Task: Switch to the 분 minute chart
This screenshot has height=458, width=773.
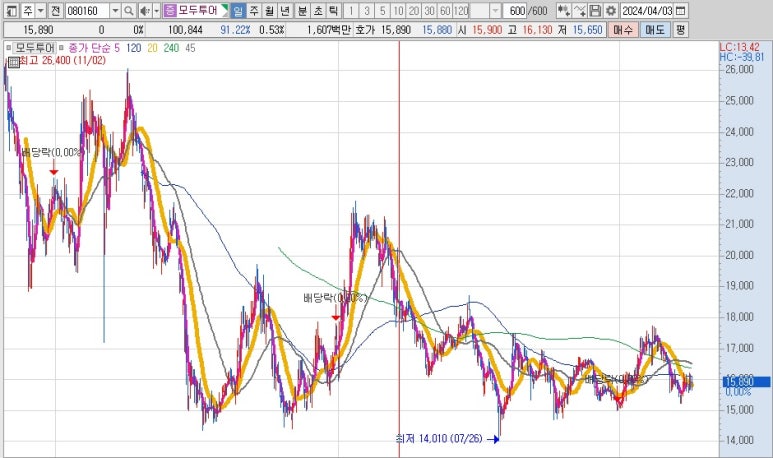Action: coord(302,10)
